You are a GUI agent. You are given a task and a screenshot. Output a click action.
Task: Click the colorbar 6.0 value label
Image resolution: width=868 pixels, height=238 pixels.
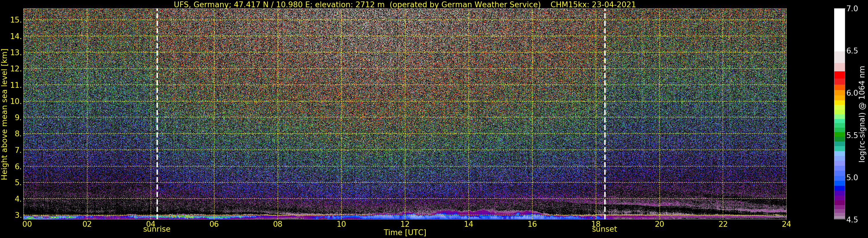click(852, 93)
